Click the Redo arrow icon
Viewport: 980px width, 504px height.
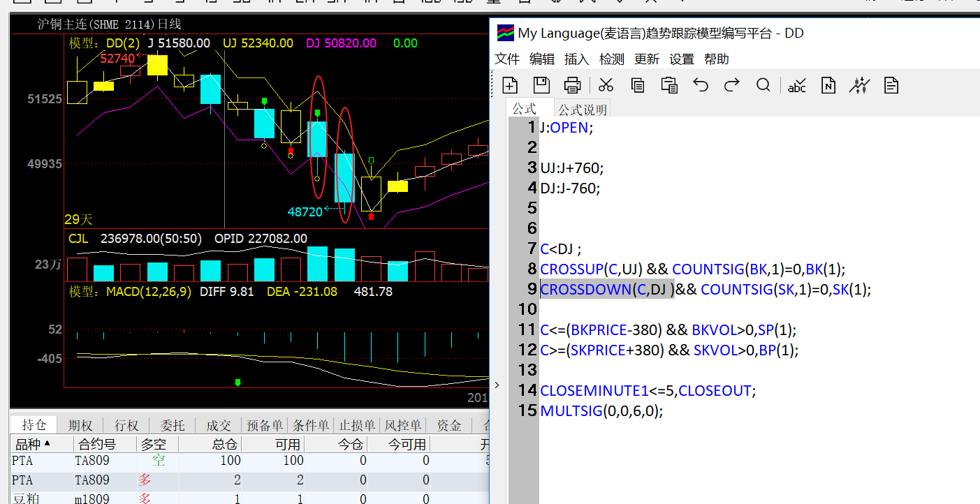[731, 85]
